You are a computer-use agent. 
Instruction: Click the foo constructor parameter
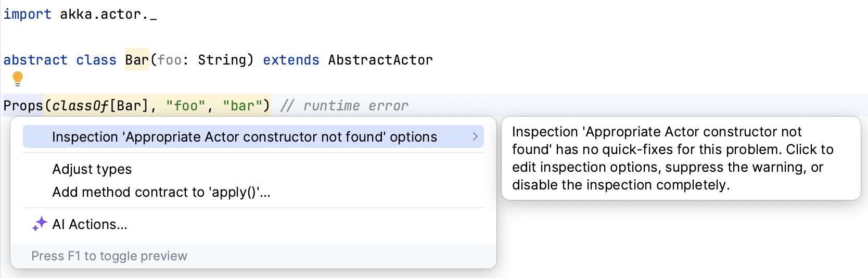coord(169,60)
